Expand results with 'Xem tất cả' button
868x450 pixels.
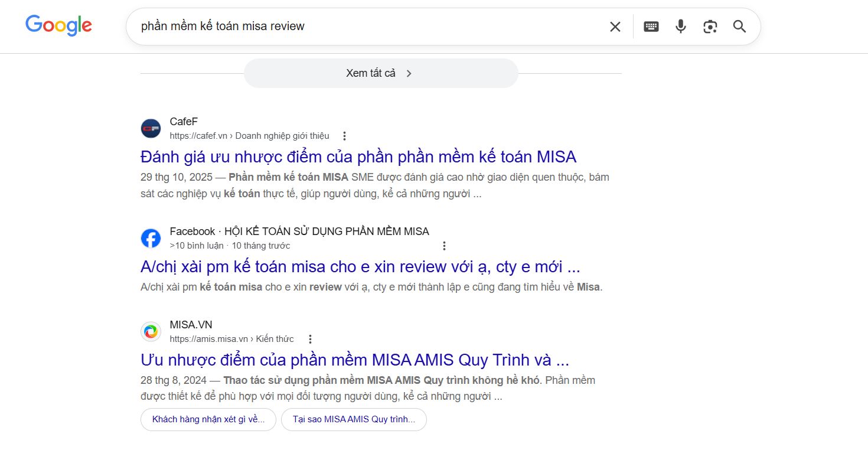coord(381,73)
